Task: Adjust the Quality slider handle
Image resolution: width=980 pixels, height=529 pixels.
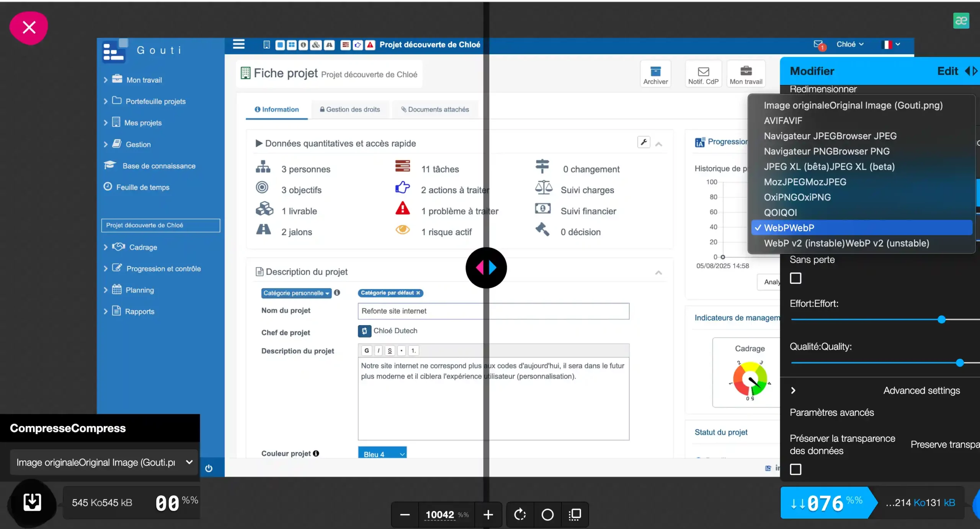Action: click(959, 363)
